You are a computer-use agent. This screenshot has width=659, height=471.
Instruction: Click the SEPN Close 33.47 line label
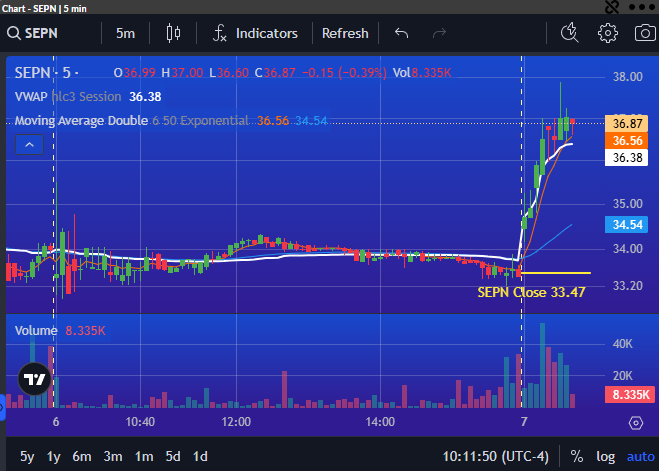point(531,292)
